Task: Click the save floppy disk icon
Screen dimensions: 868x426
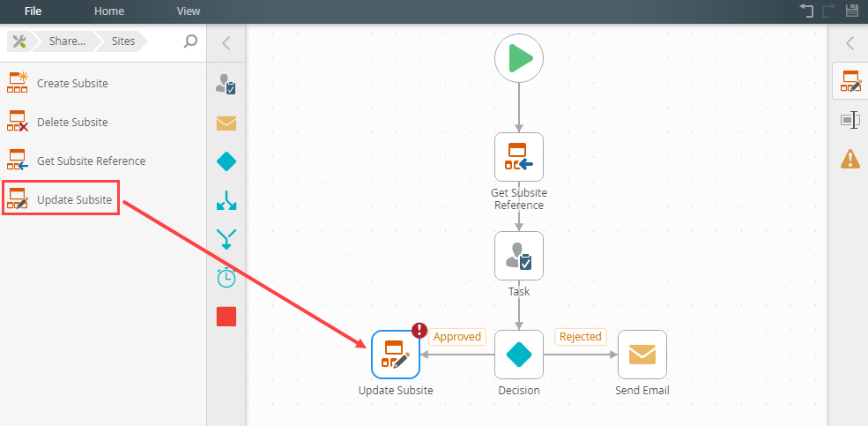Action: click(x=851, y=11)
